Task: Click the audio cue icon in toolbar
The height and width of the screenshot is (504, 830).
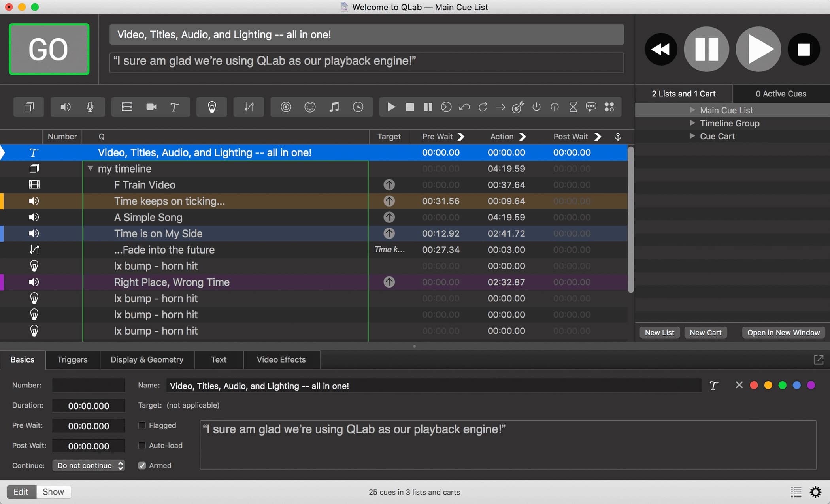Action: click(65, 107)
